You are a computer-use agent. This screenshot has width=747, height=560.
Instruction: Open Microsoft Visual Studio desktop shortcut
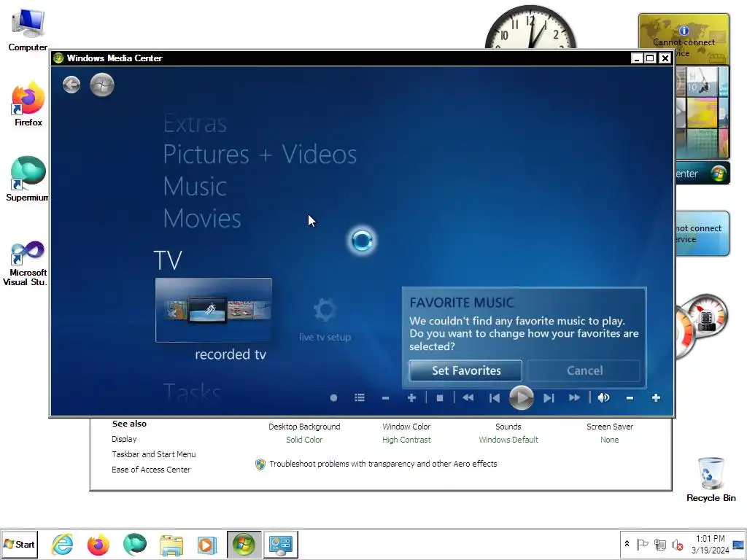pos(26,262)
